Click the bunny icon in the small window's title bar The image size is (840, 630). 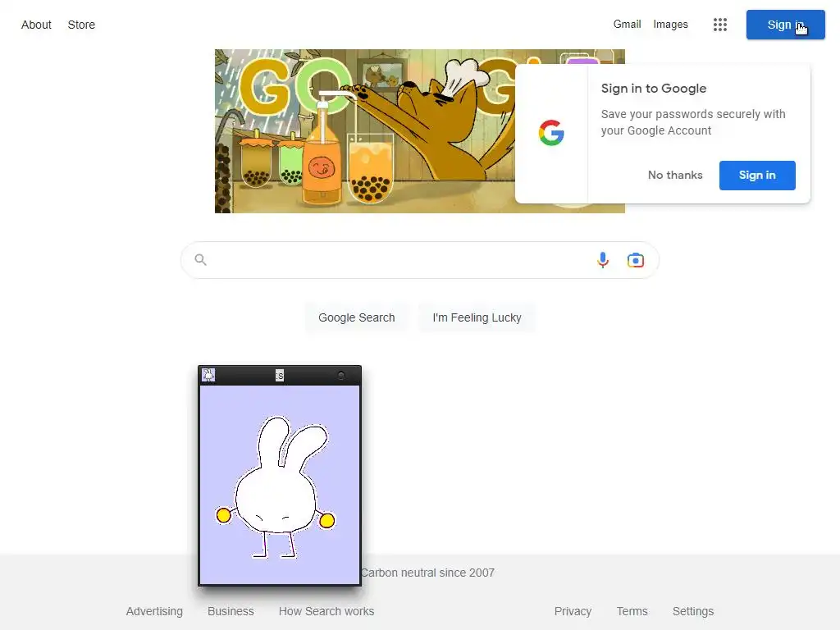pos(208,375)
